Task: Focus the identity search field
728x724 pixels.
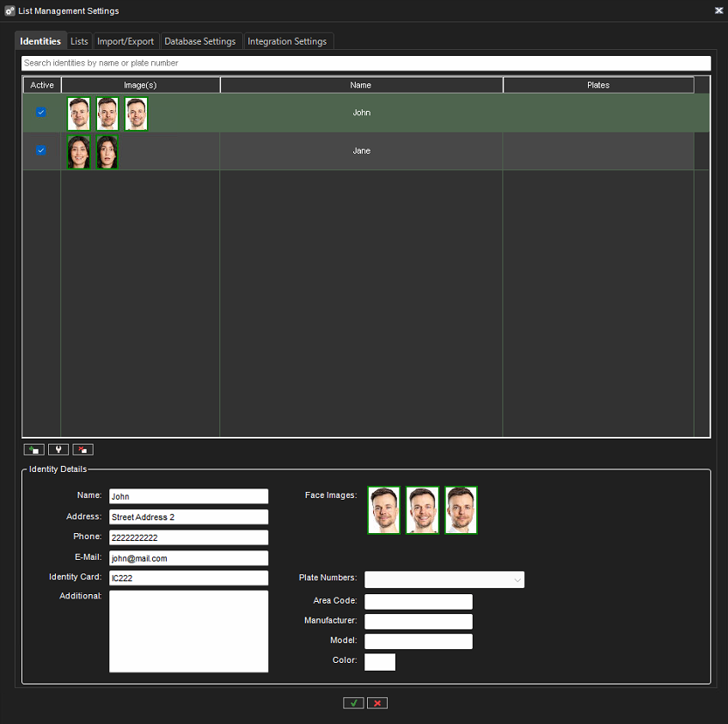Action: pyautogui.click(x=366, y=63)
